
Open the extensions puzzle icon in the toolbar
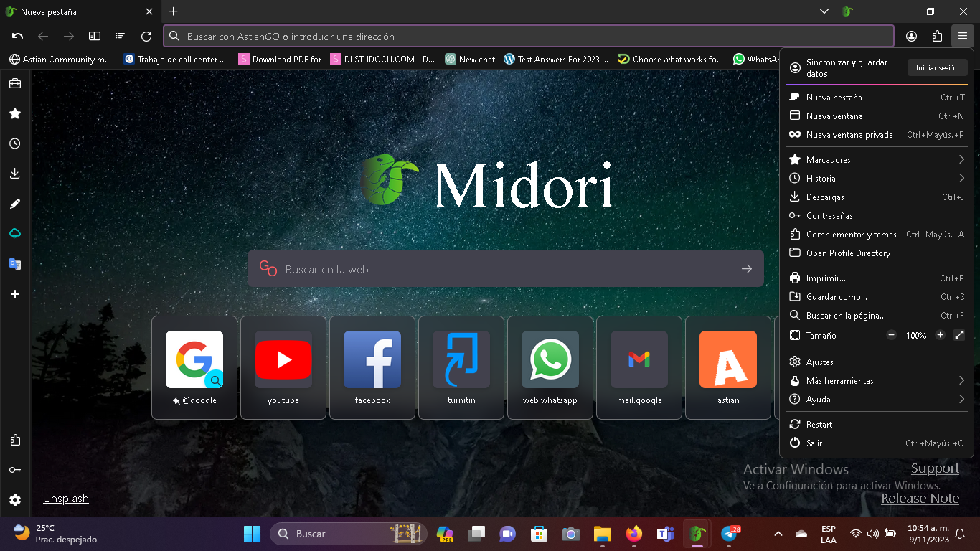(x=937, y=36)
